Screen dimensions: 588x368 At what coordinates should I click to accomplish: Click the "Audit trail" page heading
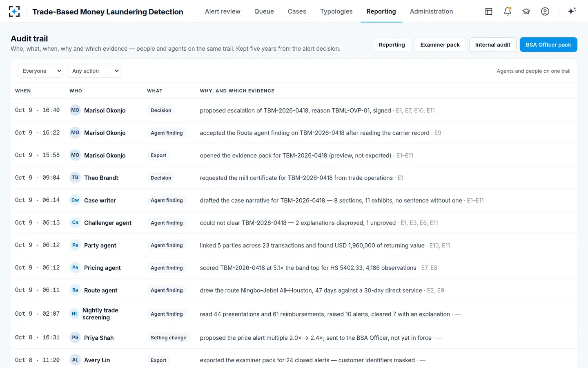click(29, 39)
